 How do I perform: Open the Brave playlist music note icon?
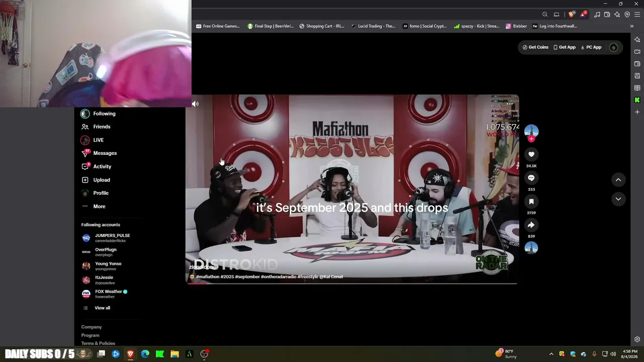[597, 15]
